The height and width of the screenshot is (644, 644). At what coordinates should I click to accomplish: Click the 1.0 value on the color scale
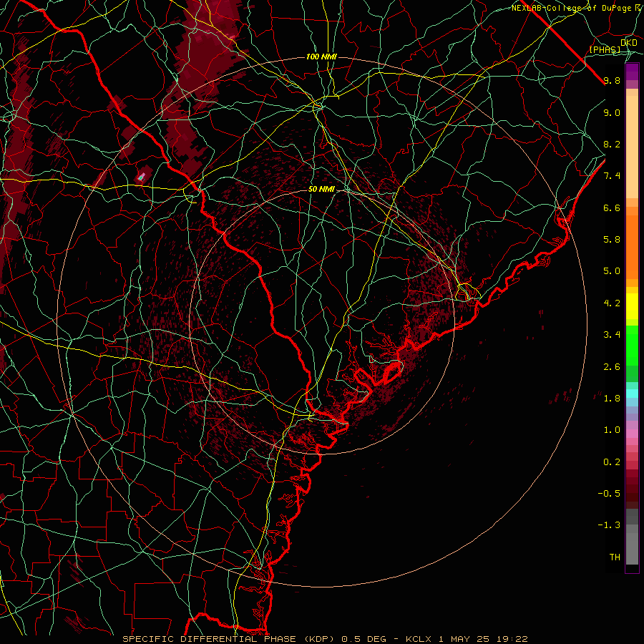coord(612,430)
